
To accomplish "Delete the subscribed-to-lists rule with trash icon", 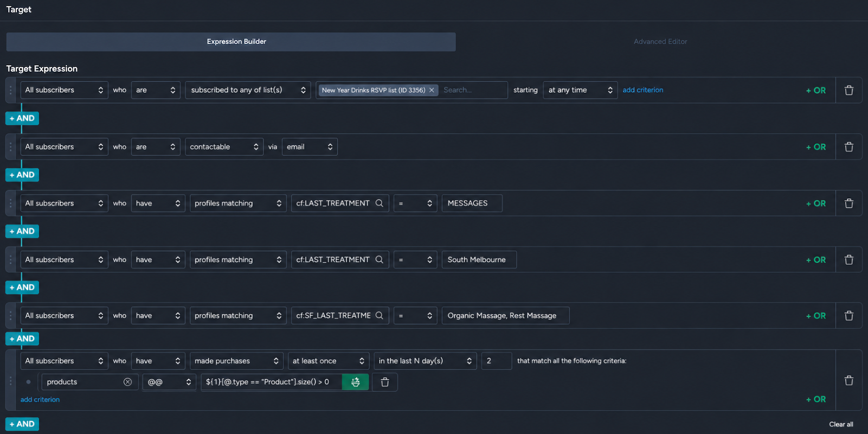I will [x=849, y=90].
